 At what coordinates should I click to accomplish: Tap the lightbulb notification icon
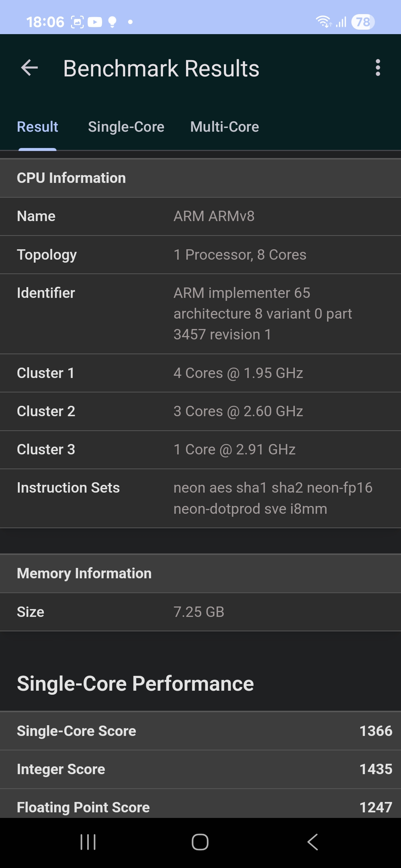pyautogui.click(x=112, y=22)
